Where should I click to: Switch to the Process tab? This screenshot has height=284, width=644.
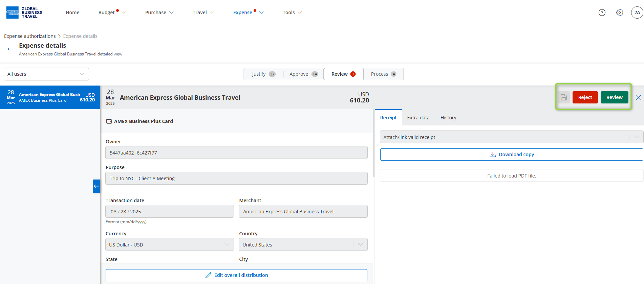tap(383, 74)
